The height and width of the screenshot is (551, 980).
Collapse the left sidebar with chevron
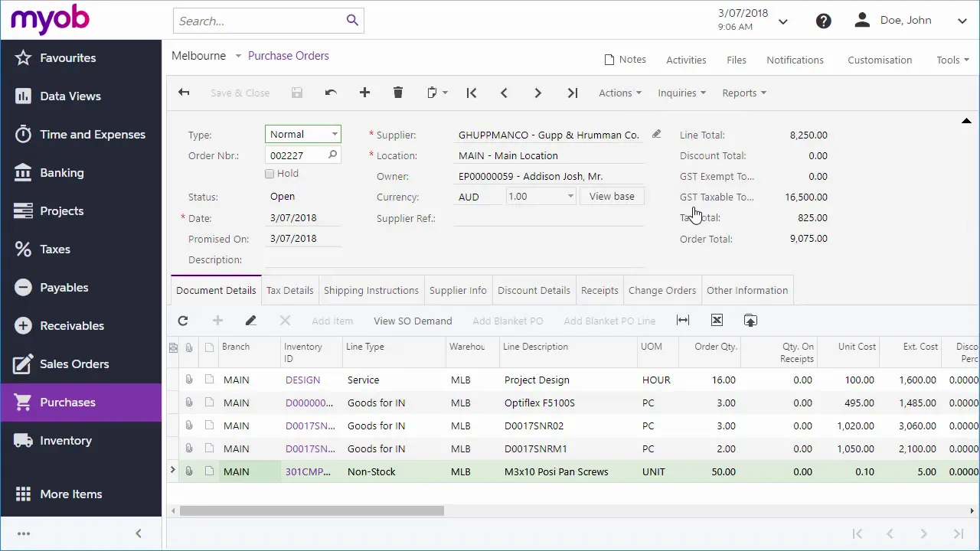[138, 533]
